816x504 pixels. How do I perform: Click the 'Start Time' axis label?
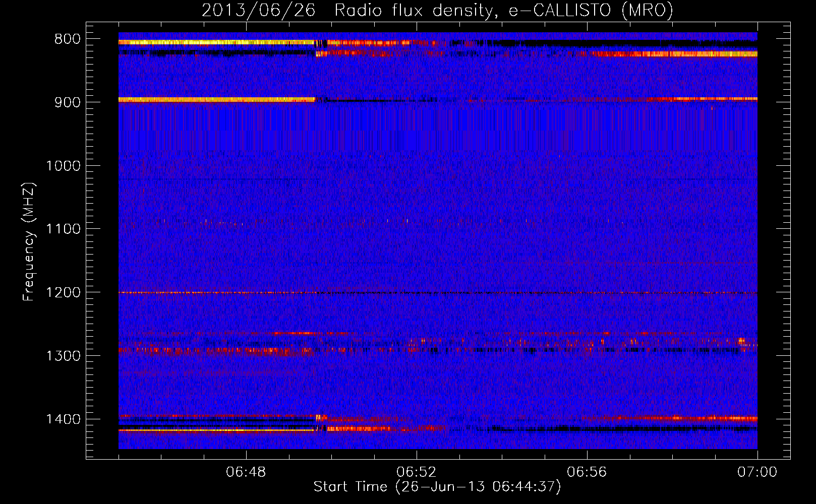tap(437, 487)
